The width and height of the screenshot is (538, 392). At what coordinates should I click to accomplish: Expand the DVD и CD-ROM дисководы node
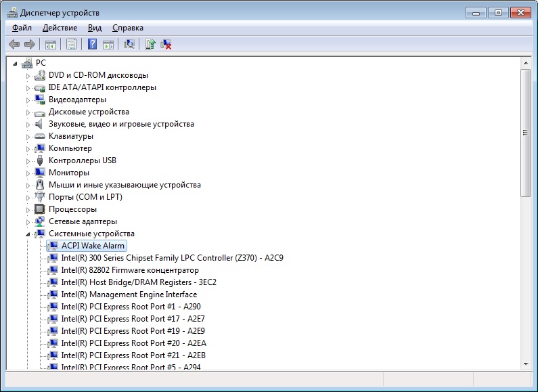28,75
